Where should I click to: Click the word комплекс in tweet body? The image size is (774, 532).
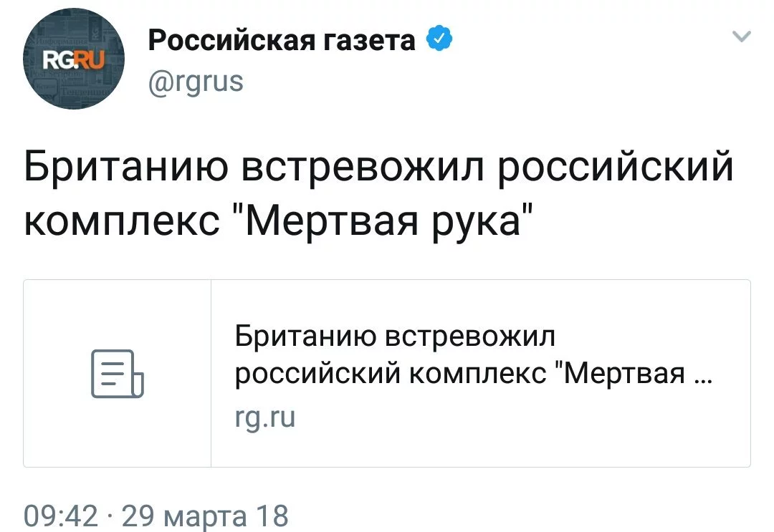(x=122, y=221)
